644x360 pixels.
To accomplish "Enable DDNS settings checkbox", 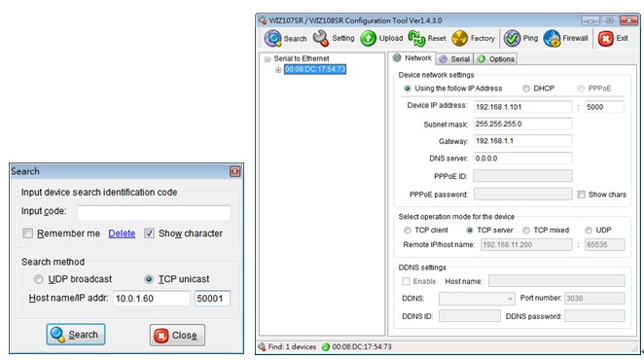I will pos(406,281).
